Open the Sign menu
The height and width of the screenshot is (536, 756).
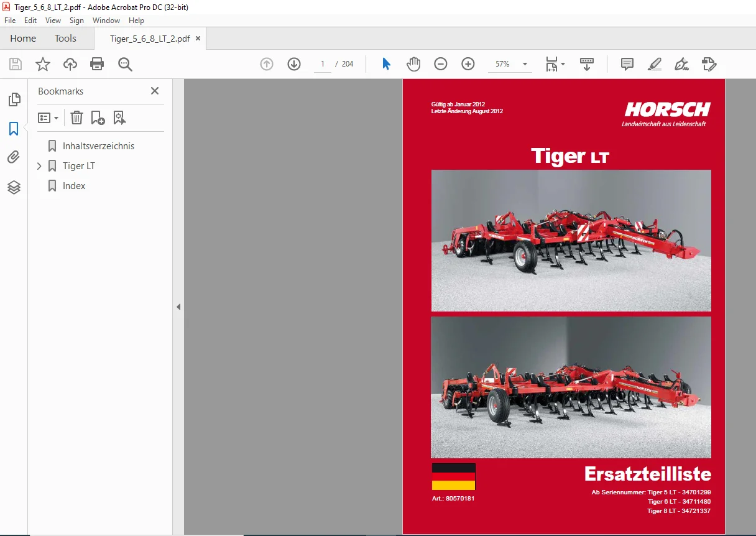[x=76, y=21]
